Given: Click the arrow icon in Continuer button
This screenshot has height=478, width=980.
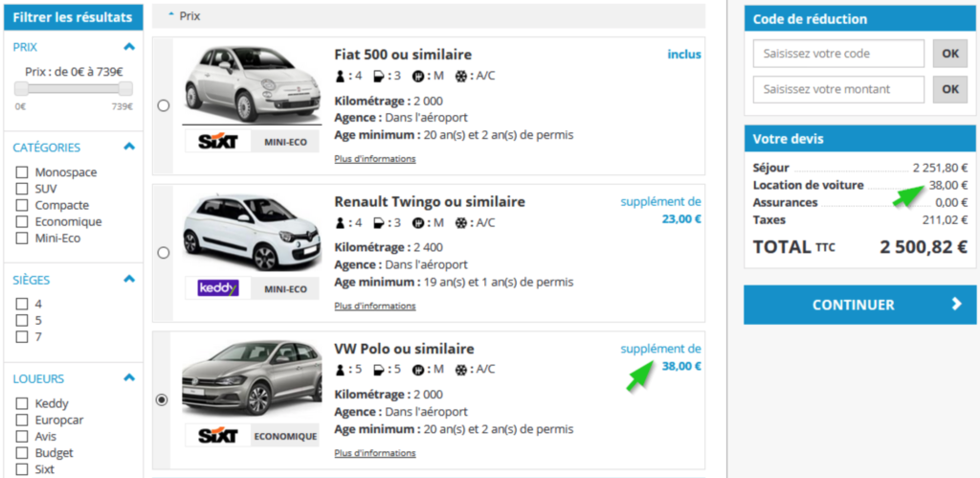Looking at the screenshot, I should pos(957,305).
